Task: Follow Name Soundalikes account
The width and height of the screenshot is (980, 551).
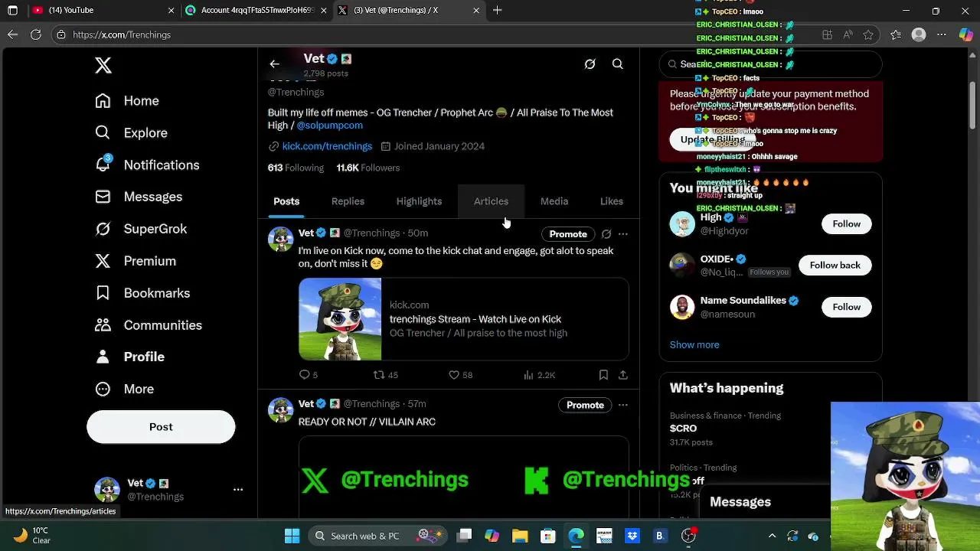Action: tap(846, 307)
